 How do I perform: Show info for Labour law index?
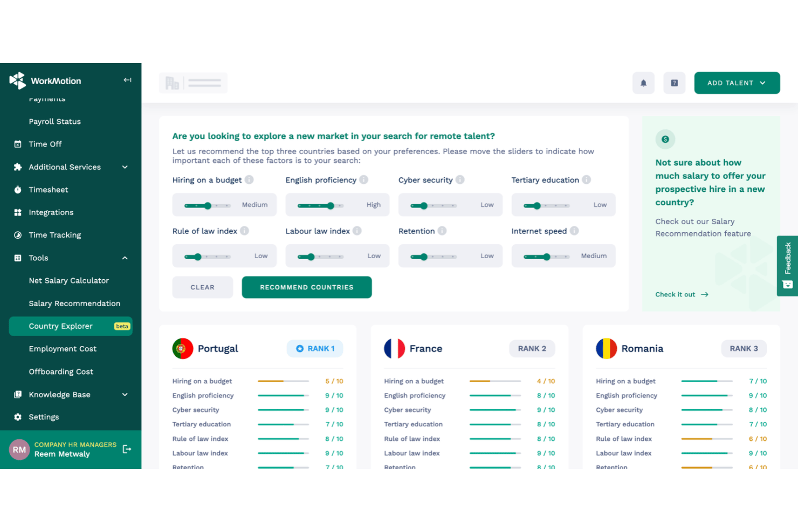pos(357,231)
